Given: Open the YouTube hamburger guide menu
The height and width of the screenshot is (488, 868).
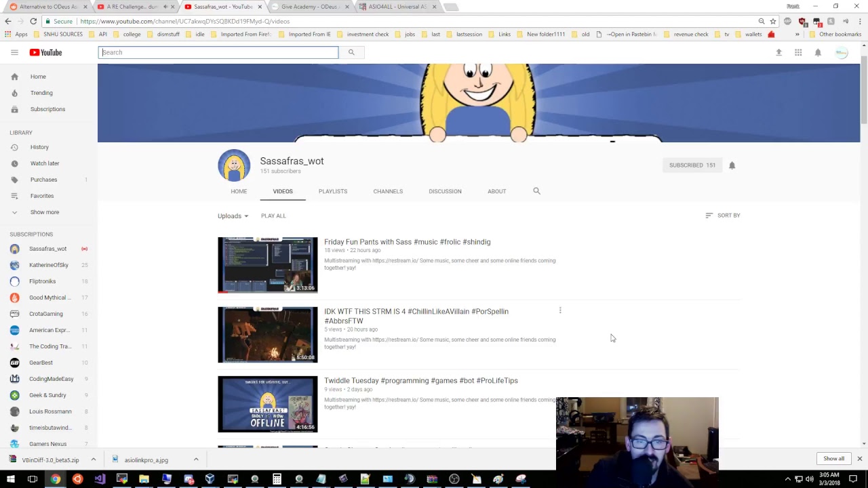Looking at the screenshot, I should (14, 52).
